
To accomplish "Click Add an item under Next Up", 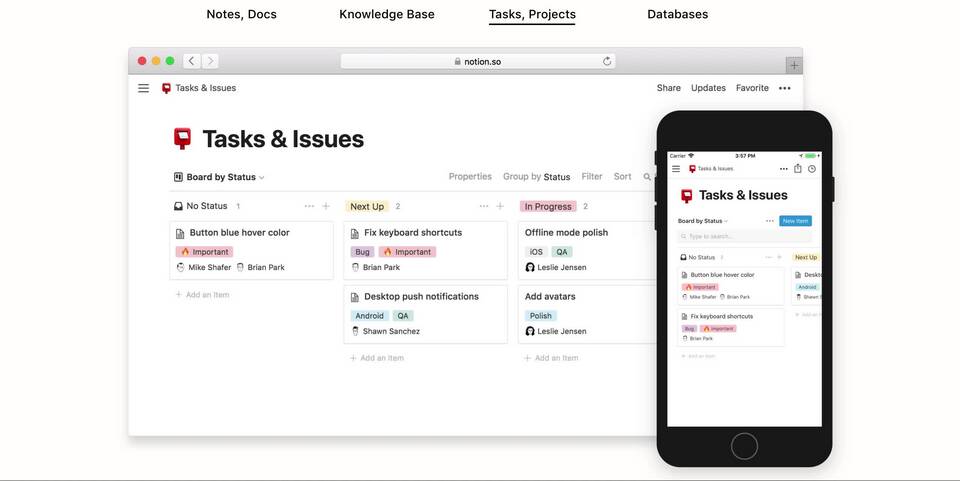I will [377, 358].
